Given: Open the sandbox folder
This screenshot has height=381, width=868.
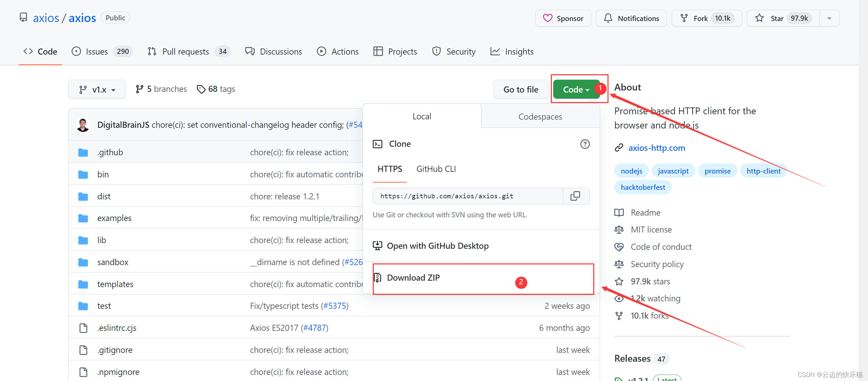Looking at the screenshot, I should (113, 262).
